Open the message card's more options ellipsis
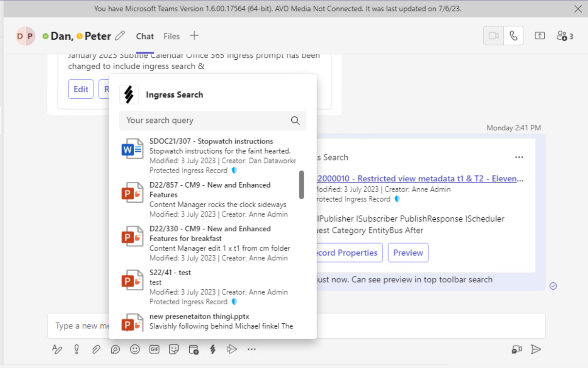The height and width of the screenshot is (368, 588). 519,157
